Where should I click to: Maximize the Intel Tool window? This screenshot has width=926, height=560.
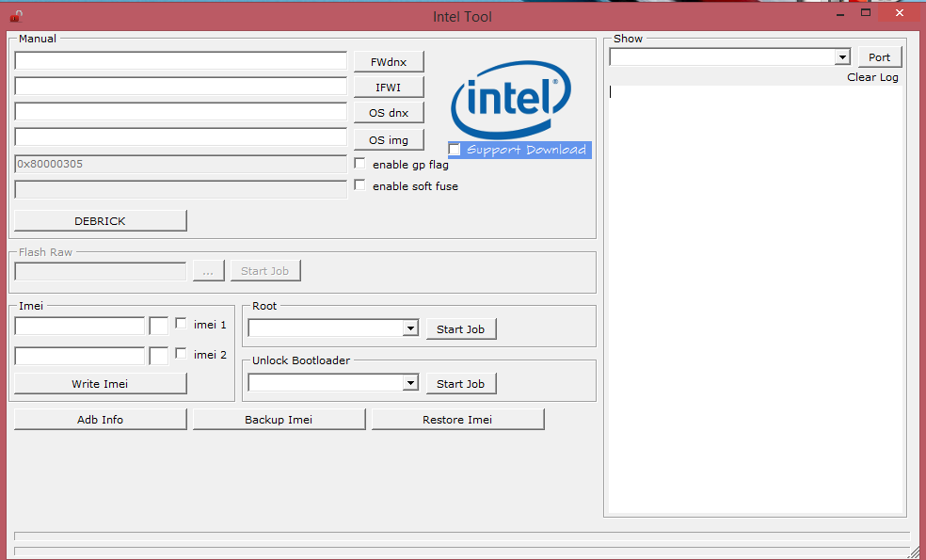point(866,13)
